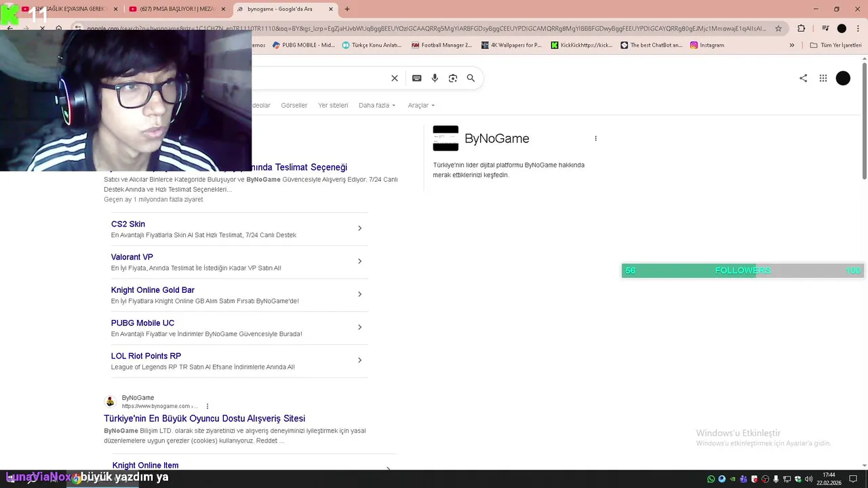Viewport: 868px width, 488px height.
Task: Open the volume speaker tray icon
Action: 808,479
